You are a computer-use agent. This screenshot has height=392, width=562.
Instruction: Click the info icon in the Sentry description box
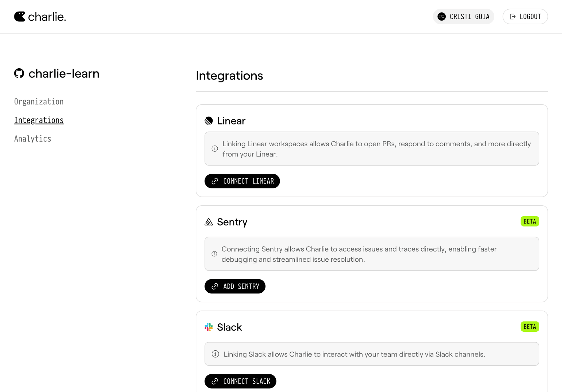pos(214,254)
